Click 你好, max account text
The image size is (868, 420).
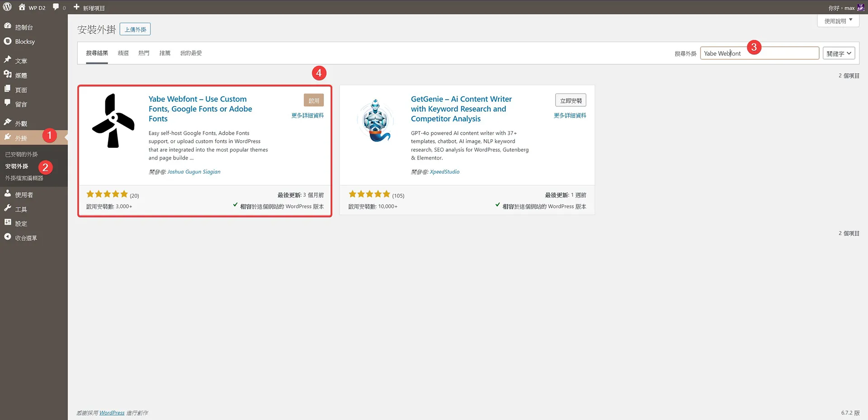pyautogui.click(x=841, y=8)
